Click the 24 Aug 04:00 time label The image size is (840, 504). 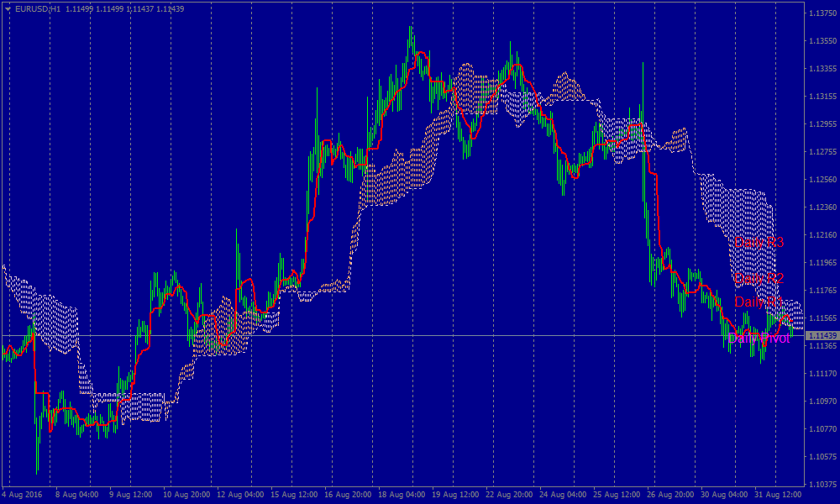(x=562, y=495)
